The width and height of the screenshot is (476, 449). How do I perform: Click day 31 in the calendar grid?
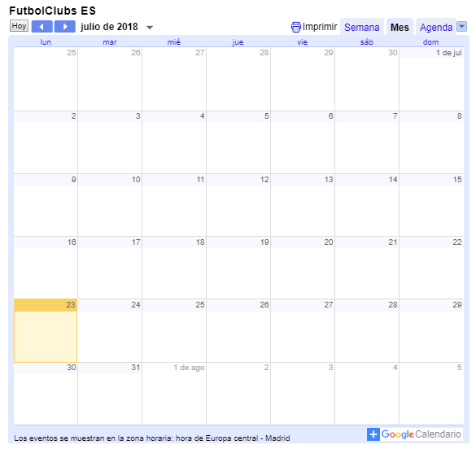pos(110,394)
